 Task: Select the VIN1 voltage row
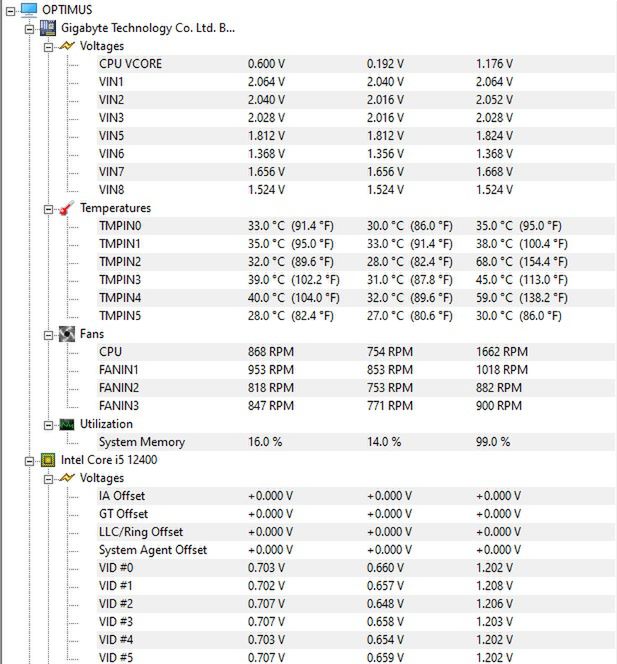click(356, 82)
